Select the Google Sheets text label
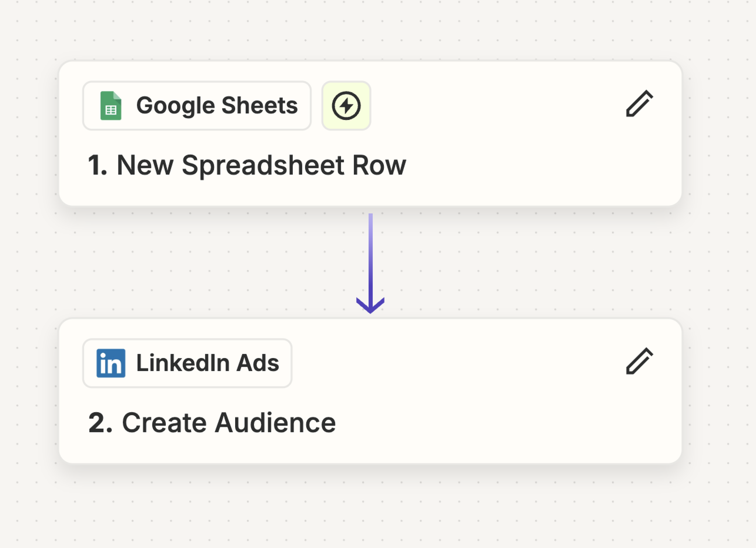The width and height of the screenshot is (756, 548). click(217, 106)
